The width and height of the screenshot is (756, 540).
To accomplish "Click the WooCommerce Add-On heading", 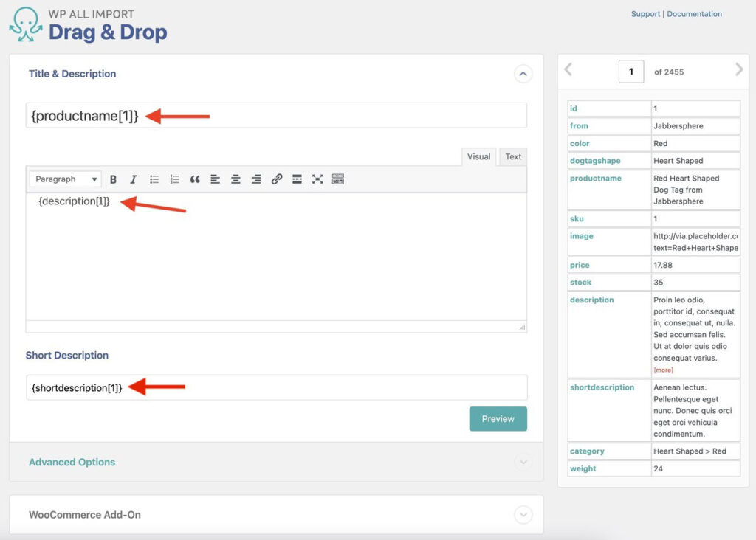I will 85,514.
